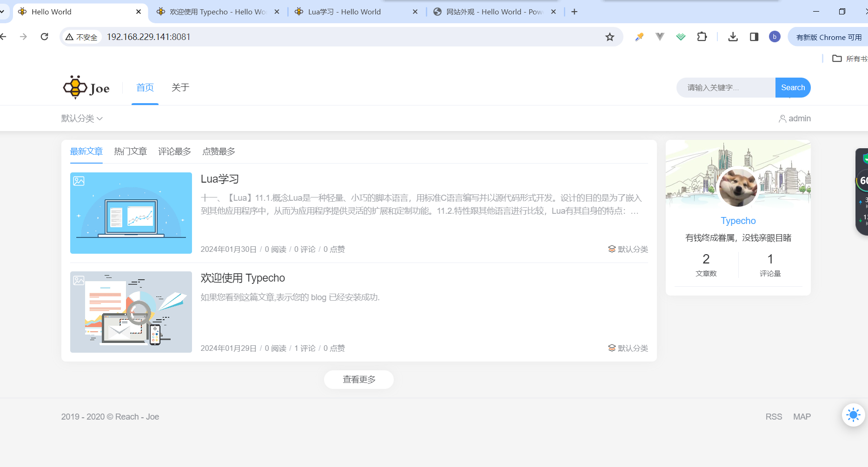Open the Lua学习 article title

pos(219,179)
